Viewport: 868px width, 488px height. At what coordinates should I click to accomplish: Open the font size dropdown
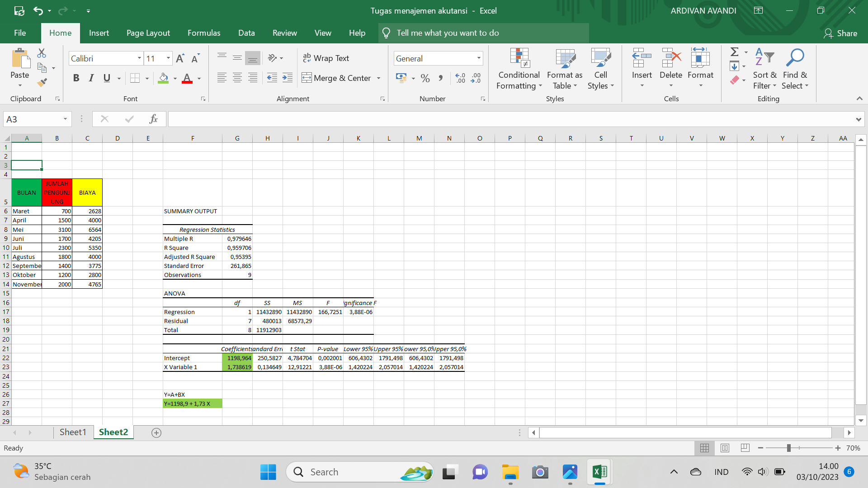point(168,58)
